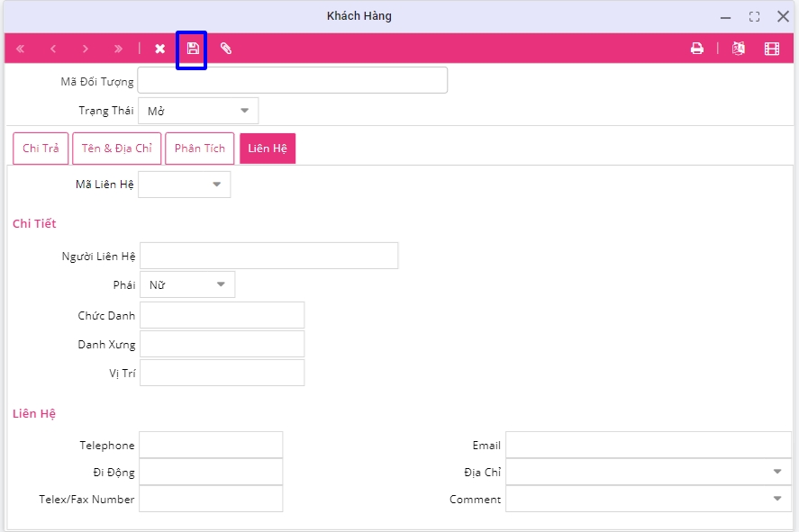Open attachments with the paperclip icon
This screenshot has height=532, width=799.
tap(226, 49)
